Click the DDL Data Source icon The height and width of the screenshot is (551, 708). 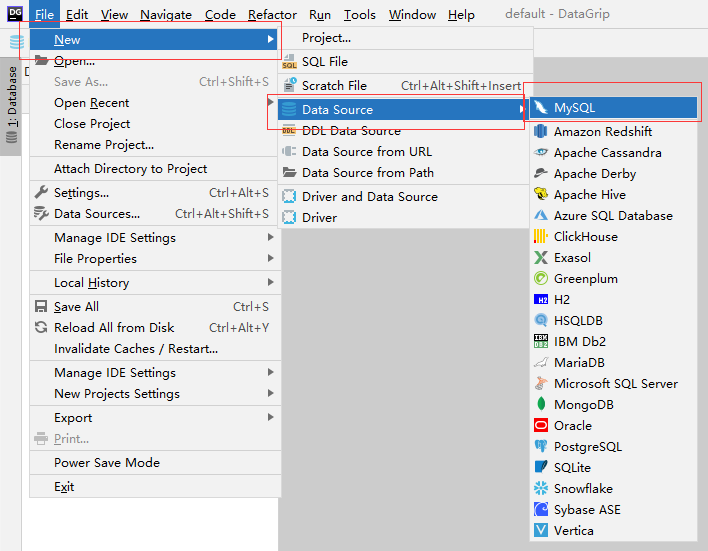tap(289, 131)
